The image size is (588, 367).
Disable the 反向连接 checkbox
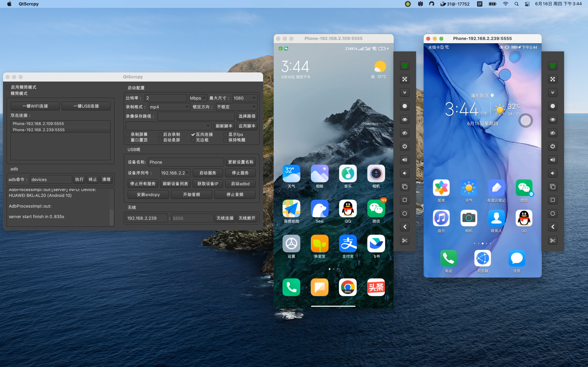(x=193, y=135)
